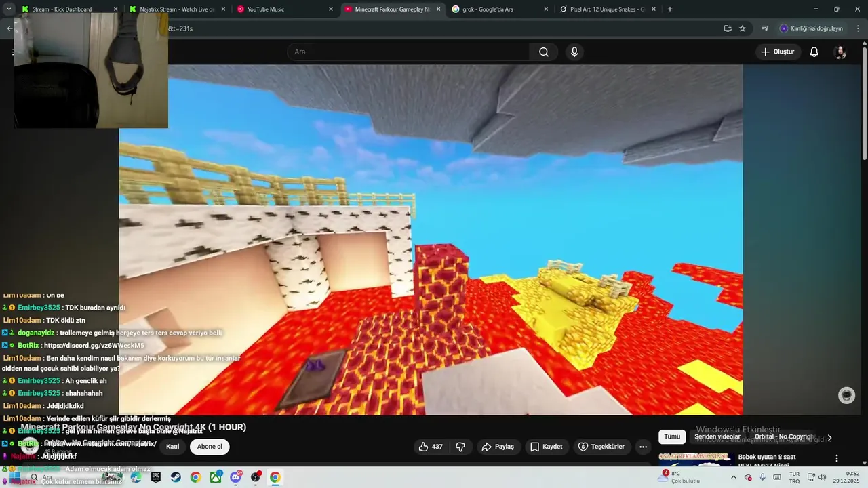Viewport: 868px width, 488px height.
Task: Open Chrome tab search dropdown
Action: [x=9, y=9]
